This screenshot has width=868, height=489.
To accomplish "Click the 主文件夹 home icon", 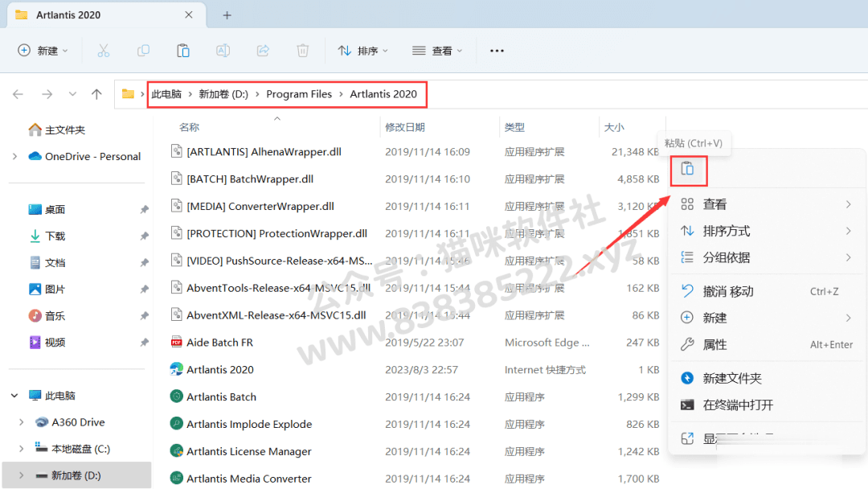I will [x=35, y=129].
